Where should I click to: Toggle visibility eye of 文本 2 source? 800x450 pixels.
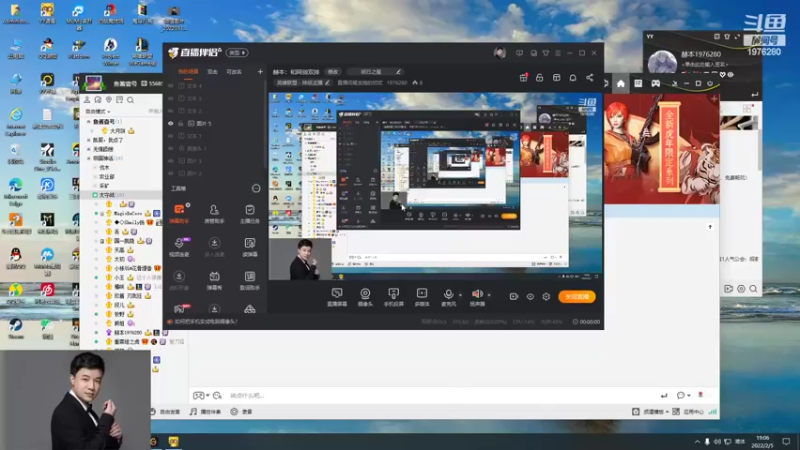(171, 111)
